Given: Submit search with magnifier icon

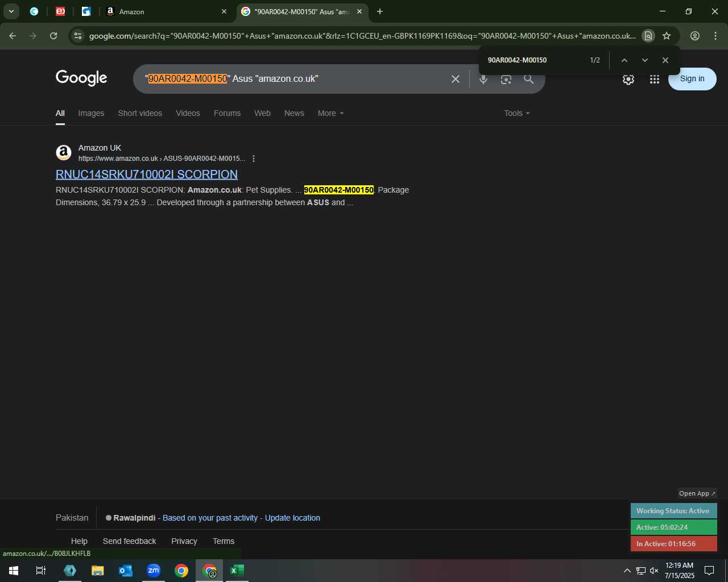Looking at the screenshot, I should 529,79.
